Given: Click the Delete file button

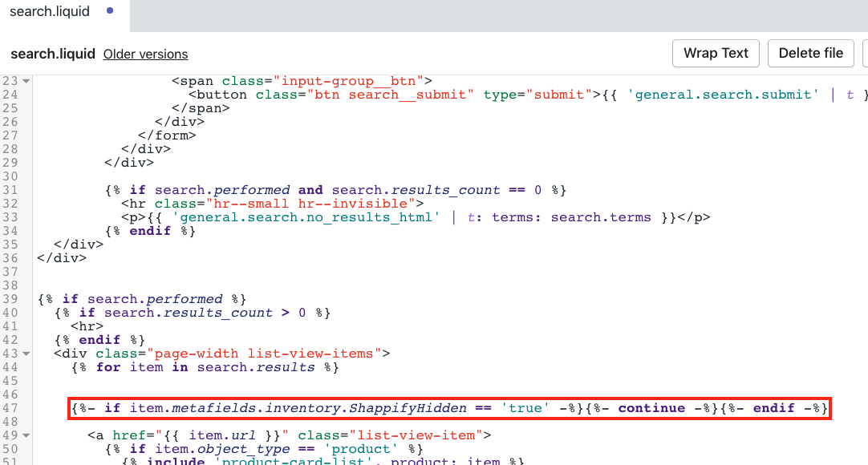Looking at the screenshot, I should tap(811, 54).
